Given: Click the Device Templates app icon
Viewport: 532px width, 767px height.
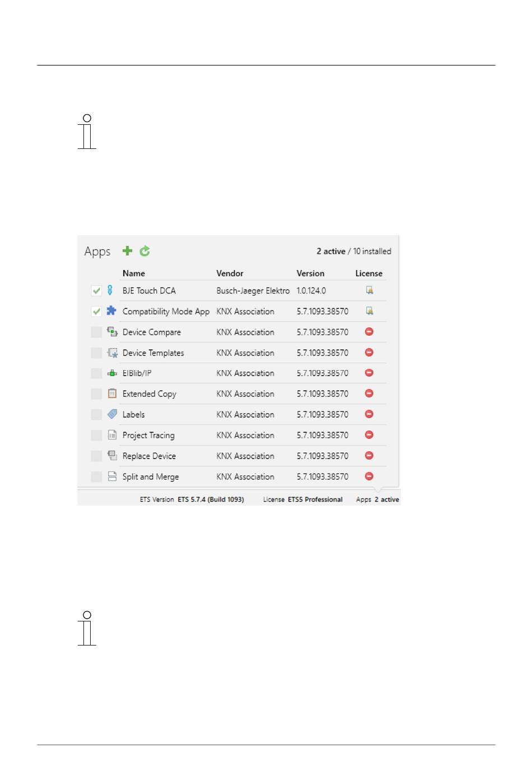Looking at the screenshot, I should click(x=113, y=353).
